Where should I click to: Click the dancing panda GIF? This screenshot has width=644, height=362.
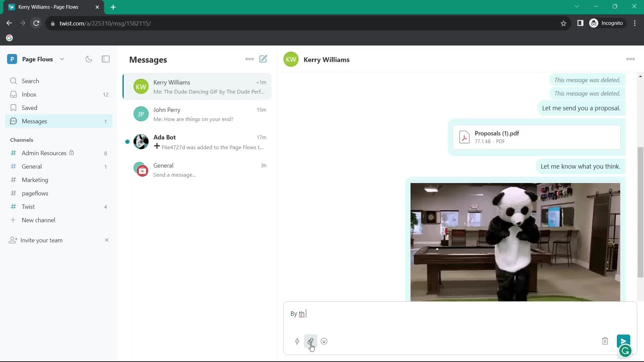click(x=515, y=242)
